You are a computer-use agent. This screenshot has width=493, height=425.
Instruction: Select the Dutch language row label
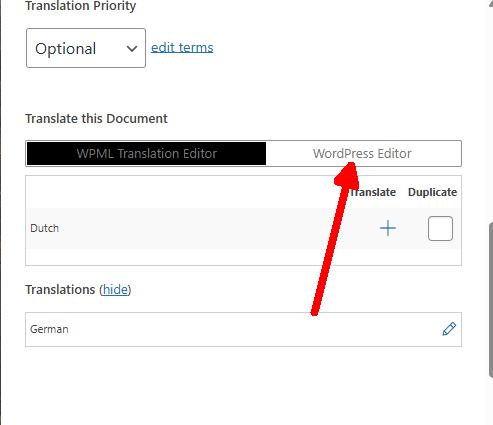44,228
